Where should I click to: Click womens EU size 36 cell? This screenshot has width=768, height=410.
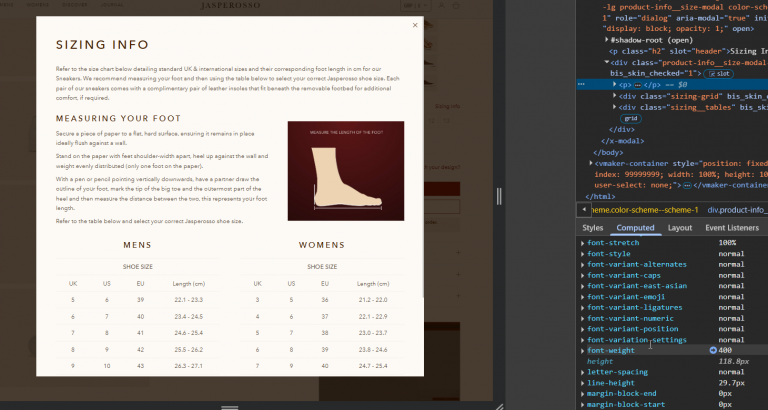click(325, 300)
